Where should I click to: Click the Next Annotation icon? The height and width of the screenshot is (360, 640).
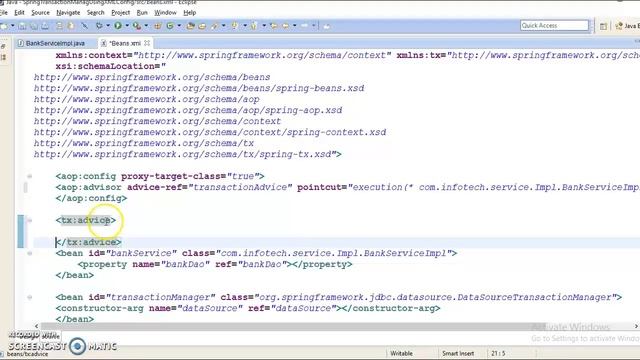pyautogui.click(x=234, y=26)
